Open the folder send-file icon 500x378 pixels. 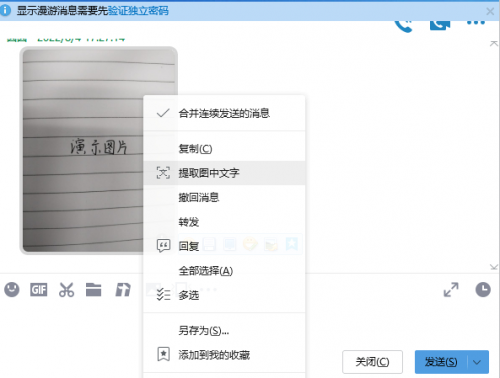(x=93, y=290)
